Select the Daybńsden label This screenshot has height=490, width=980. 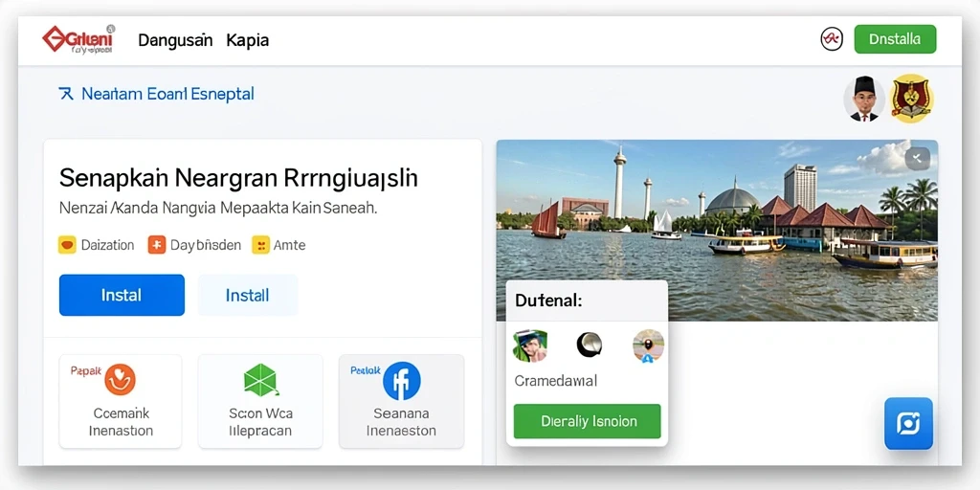click(206, 245)
